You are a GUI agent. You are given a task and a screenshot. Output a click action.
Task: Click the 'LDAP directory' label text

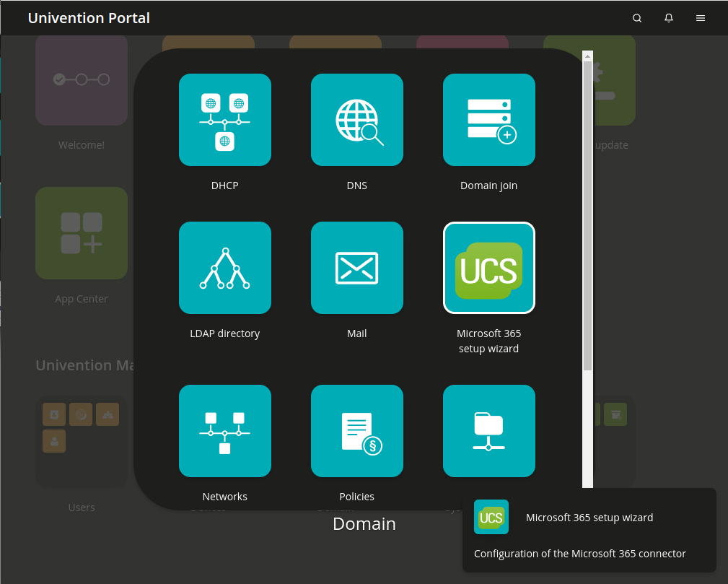coord(224,334)
